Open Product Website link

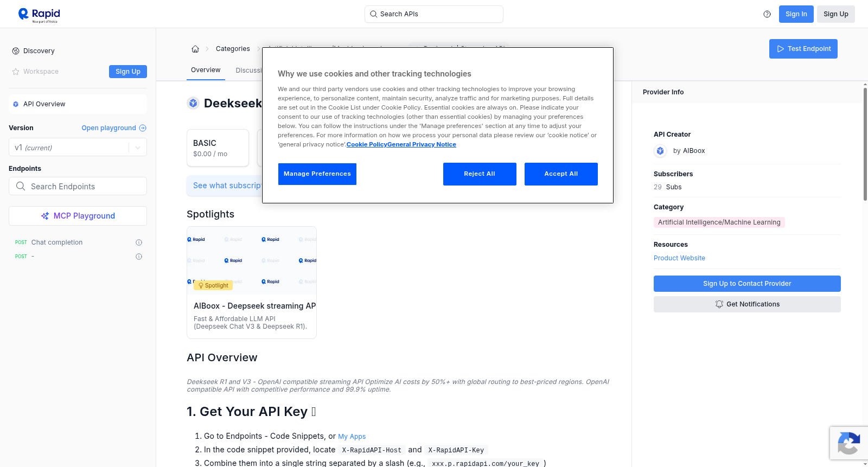coord(679,258)
